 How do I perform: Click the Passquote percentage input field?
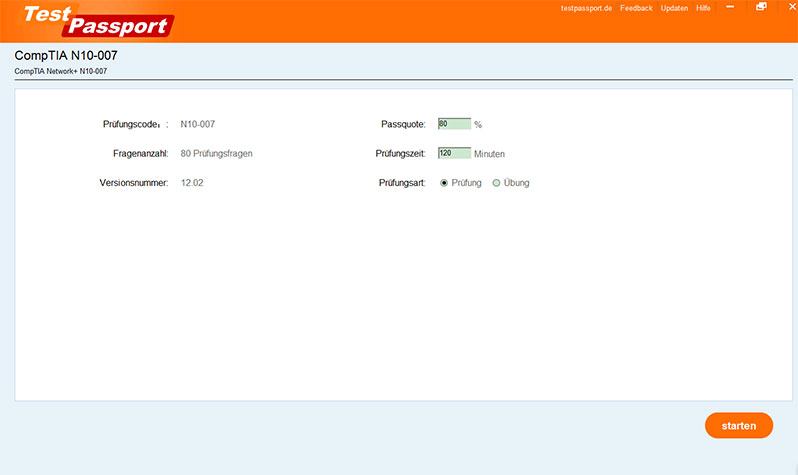click(x=454, y=124)
